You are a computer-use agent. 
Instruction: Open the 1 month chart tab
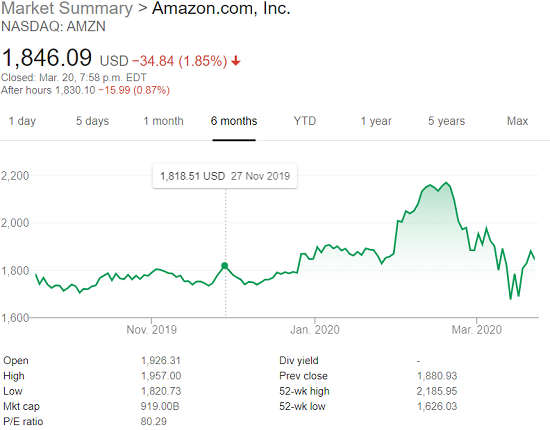click(163, 121)
